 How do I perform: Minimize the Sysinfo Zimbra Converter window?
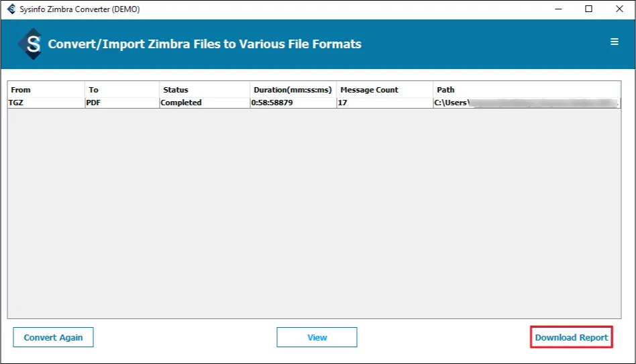point(558,9)
